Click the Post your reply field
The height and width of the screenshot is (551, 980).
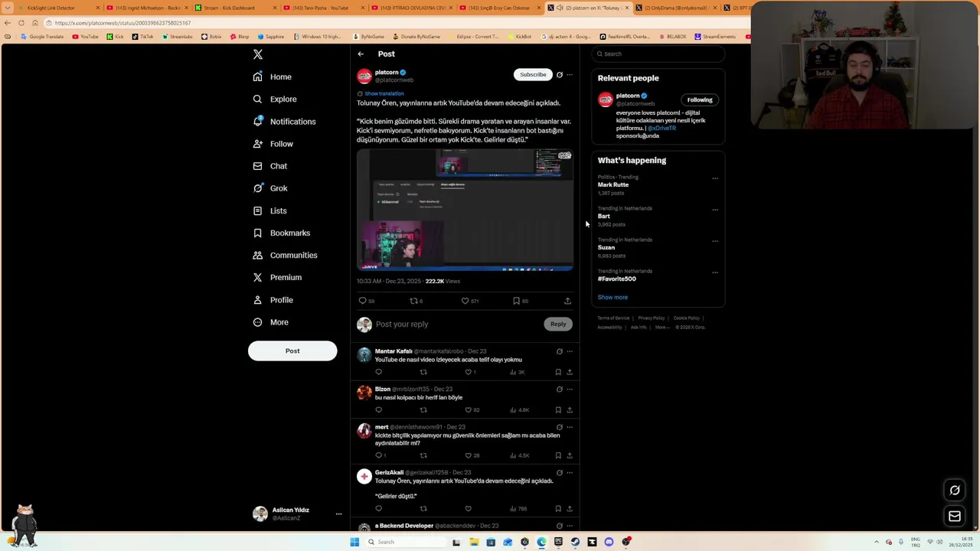click(x=456, y=324)
